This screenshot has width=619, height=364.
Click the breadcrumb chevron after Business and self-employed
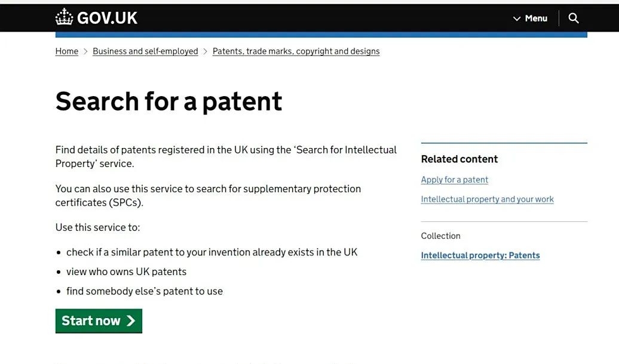click(x=206, y=51)
